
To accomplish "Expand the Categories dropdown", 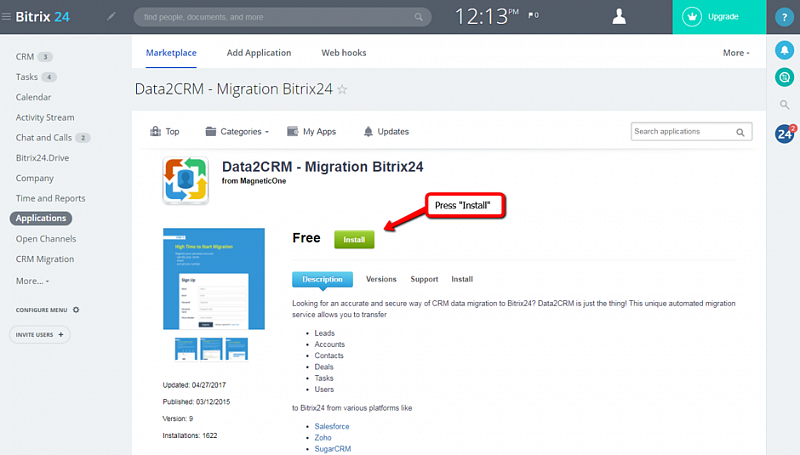I will pos(237,131).
